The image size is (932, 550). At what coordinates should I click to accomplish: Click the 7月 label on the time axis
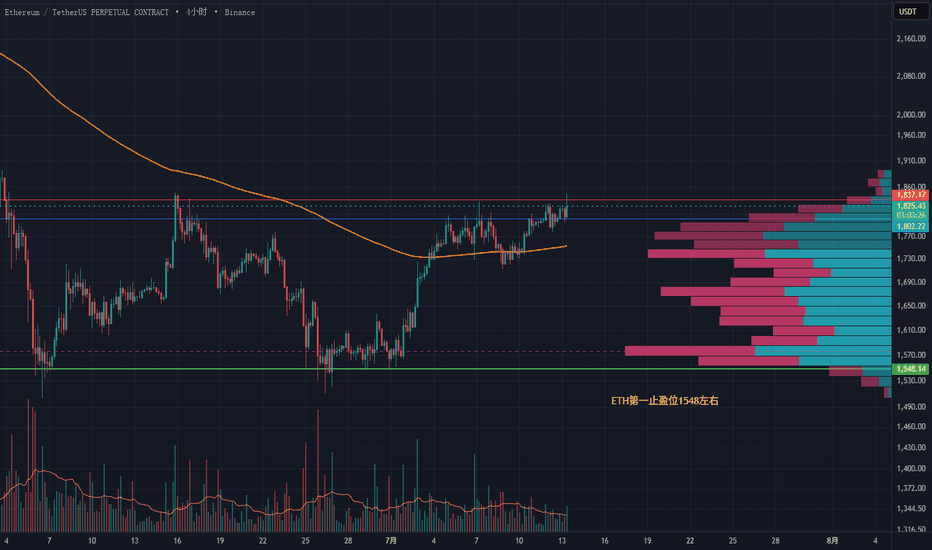pos(391,540)
